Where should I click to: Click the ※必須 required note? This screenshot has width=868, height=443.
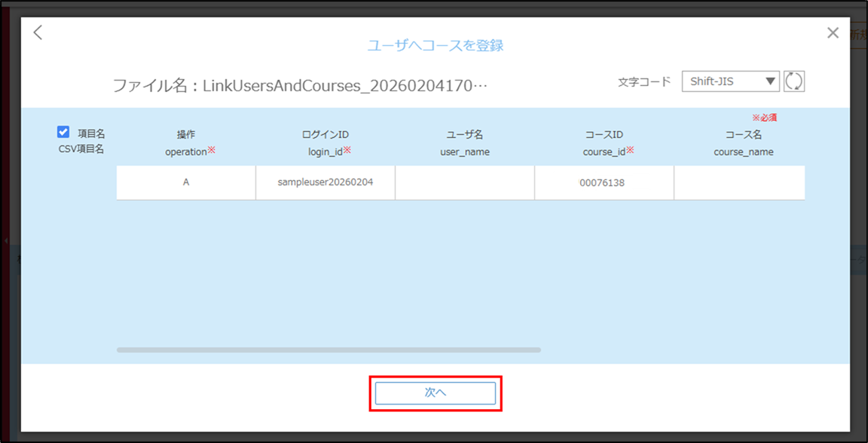pyautogui.click(x=765, y=118)
